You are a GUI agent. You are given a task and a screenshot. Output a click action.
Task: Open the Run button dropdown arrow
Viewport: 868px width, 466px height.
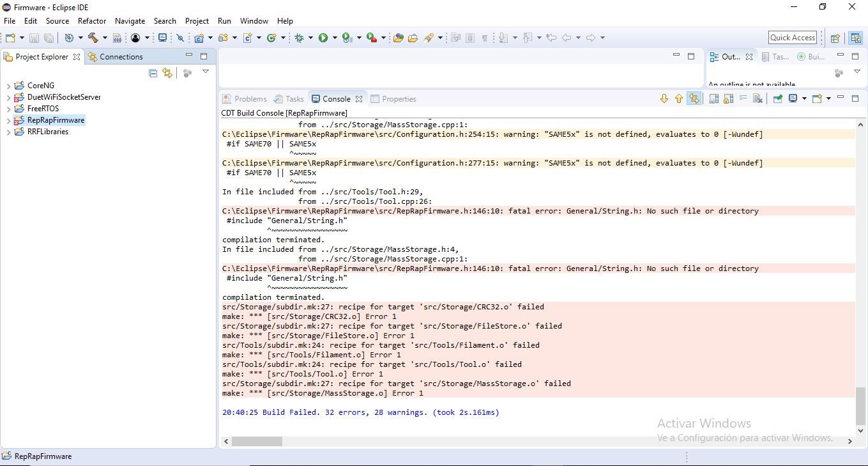click(334, 38)
